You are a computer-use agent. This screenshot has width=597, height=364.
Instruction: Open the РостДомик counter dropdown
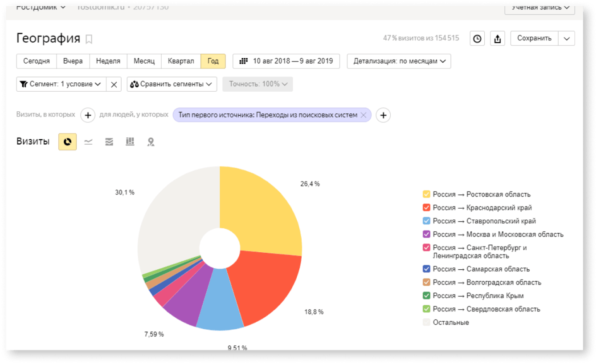(x=41, y=7)
